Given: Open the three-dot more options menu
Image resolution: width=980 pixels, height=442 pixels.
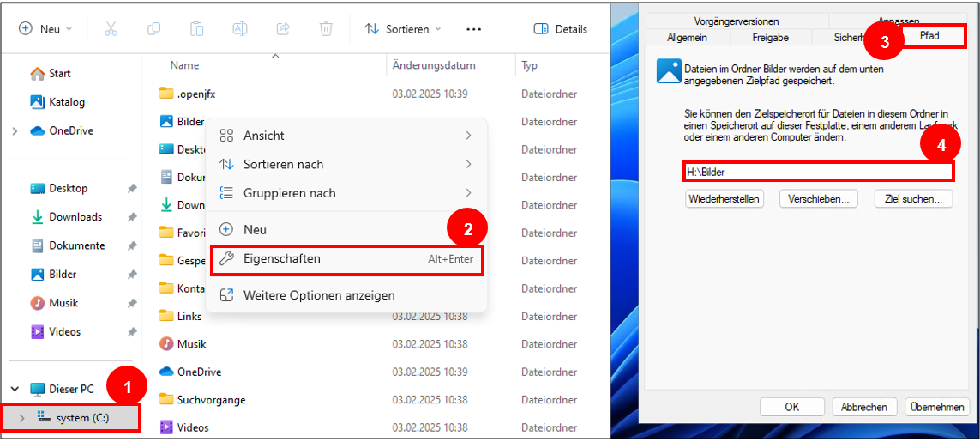Looking at the screenshot, I should [x=474, y=29].
